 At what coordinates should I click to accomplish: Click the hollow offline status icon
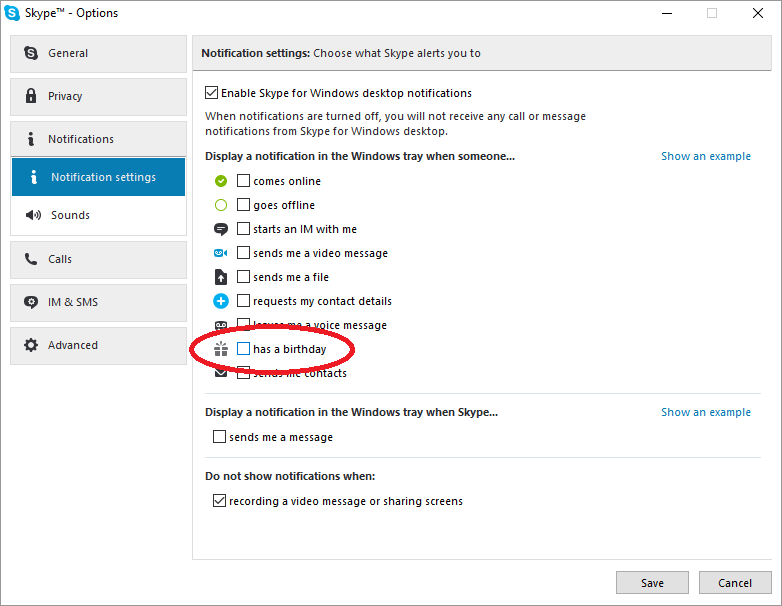(221, 205)
